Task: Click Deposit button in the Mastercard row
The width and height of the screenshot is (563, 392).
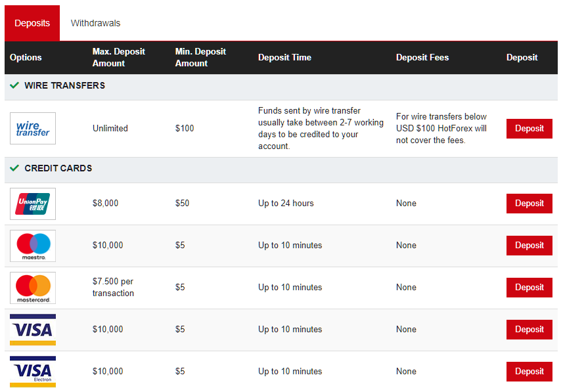Action: 529,288
